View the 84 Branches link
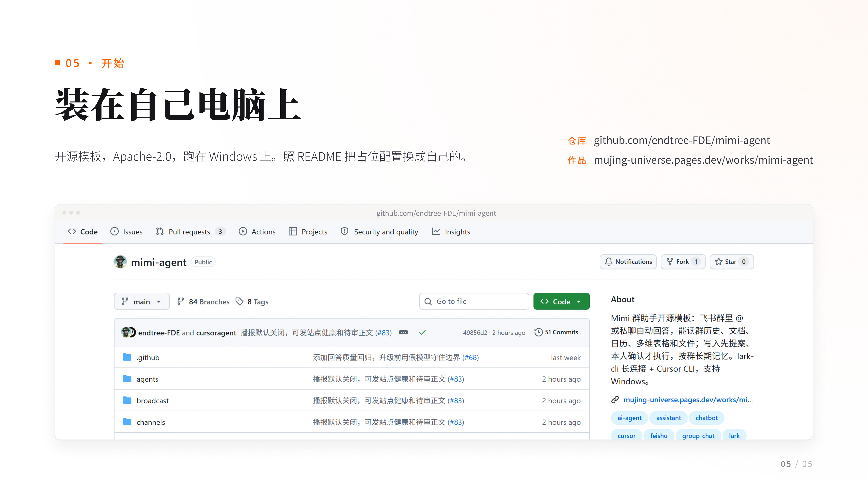The width and height of the screenshot is (868, 488). [204, 301]
